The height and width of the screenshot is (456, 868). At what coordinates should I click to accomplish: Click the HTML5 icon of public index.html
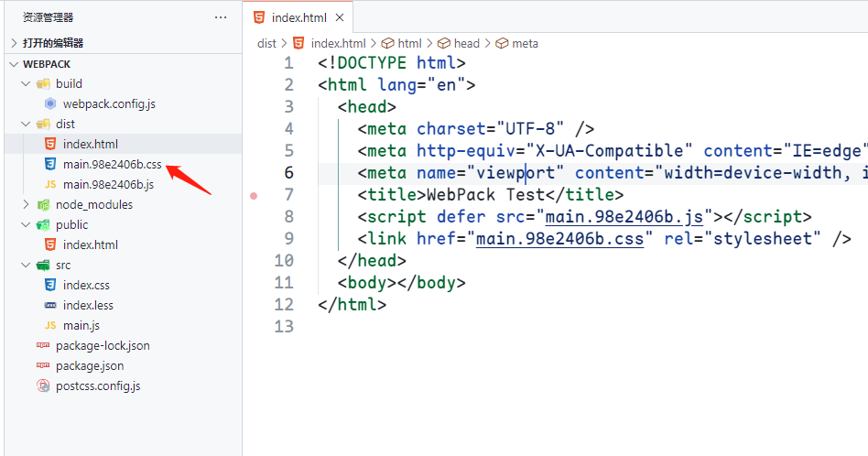click(49, 244)
